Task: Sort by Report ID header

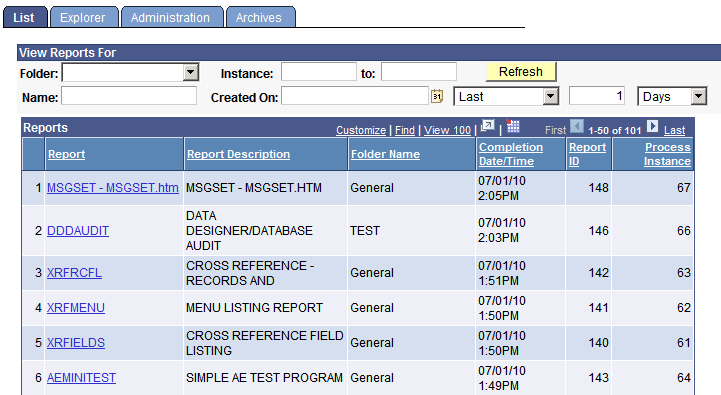Action: pyautogui.click(x=587, y=154)
